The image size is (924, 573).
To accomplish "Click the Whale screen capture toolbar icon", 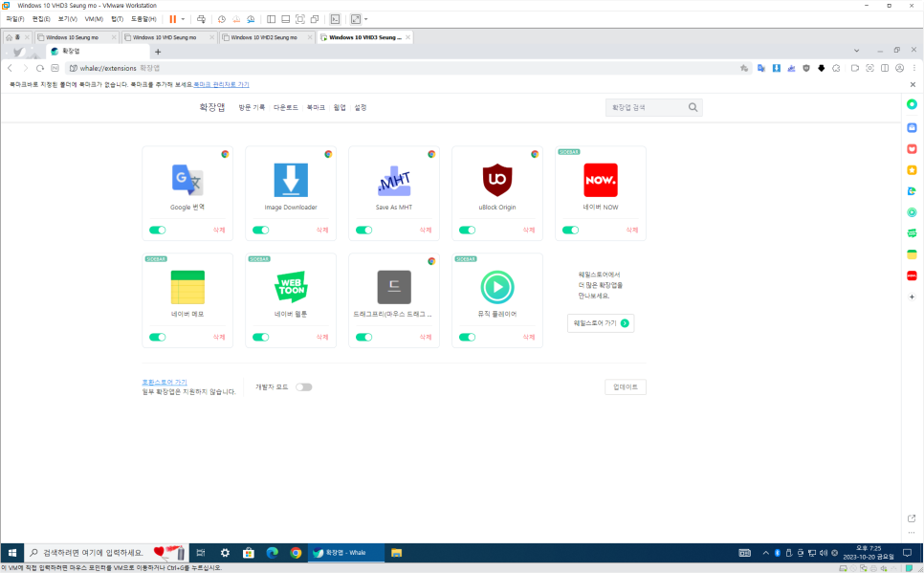I will 869,68.
